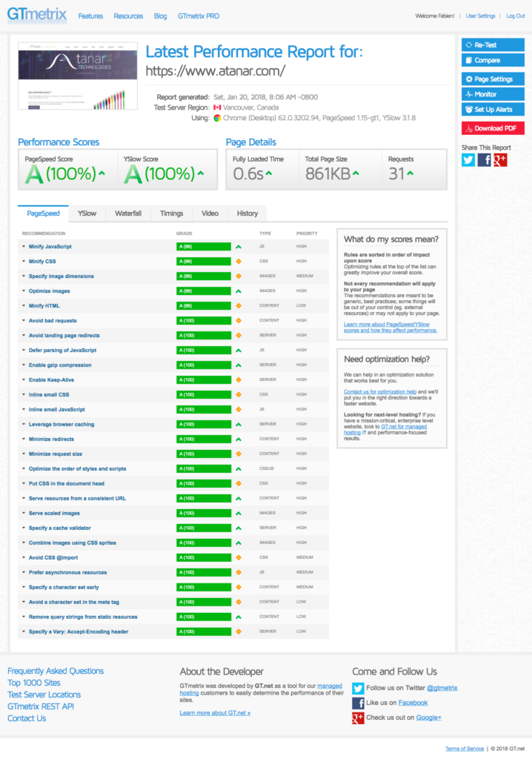Click orange diamond in Minify CSS row
Screen dimensions: 532x759
(x=238, y=262)
